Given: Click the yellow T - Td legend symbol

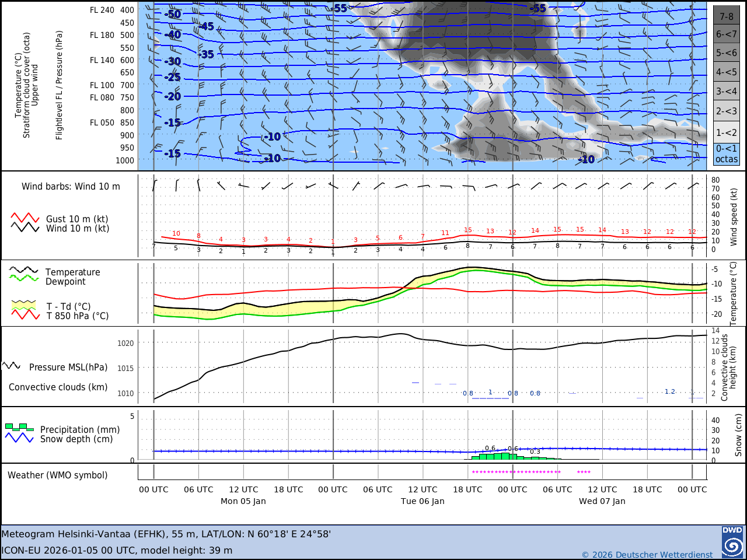Looking at the screenshot, I should click(x=24, y=305).
